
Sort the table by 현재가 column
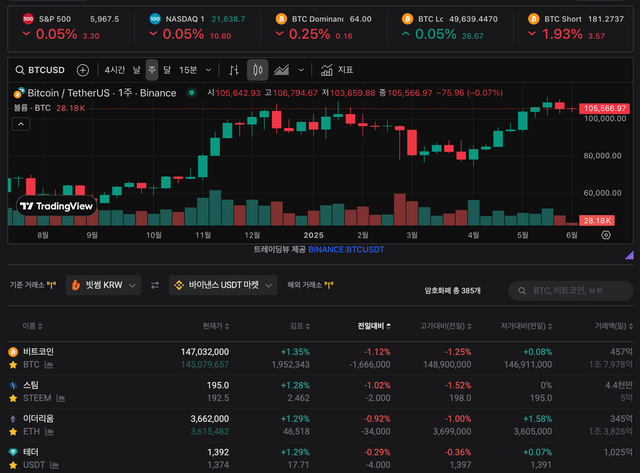pos(216,326)
